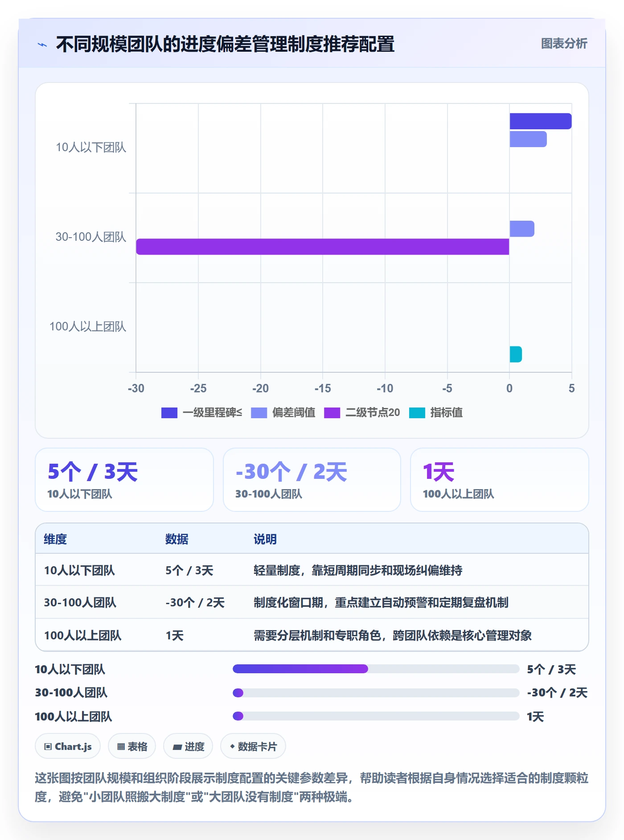
Task: Click the 说明 column header
Action: click(x=265, y=539)
